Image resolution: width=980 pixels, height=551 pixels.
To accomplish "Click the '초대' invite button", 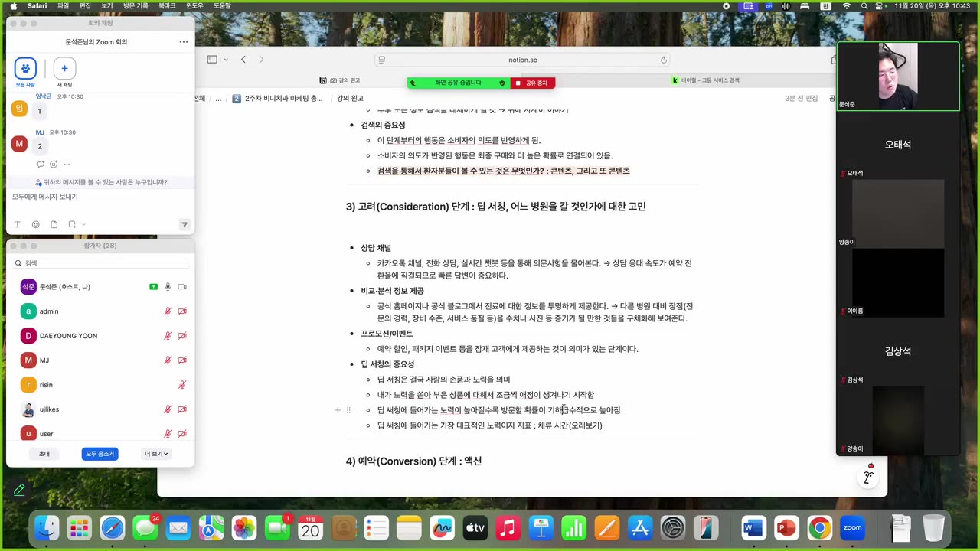I will pyautogui.click(x=44, y=454).
